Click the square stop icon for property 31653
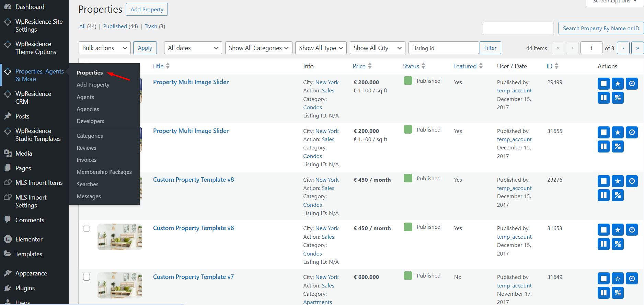Image resolution: width=644 pixels, height=305 pixels. (x=603, y=230)
